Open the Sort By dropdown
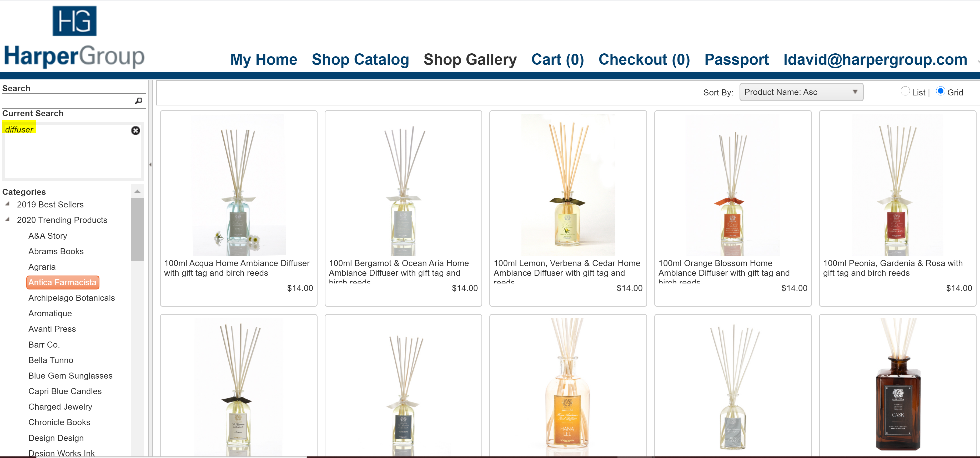 [801, 92]
